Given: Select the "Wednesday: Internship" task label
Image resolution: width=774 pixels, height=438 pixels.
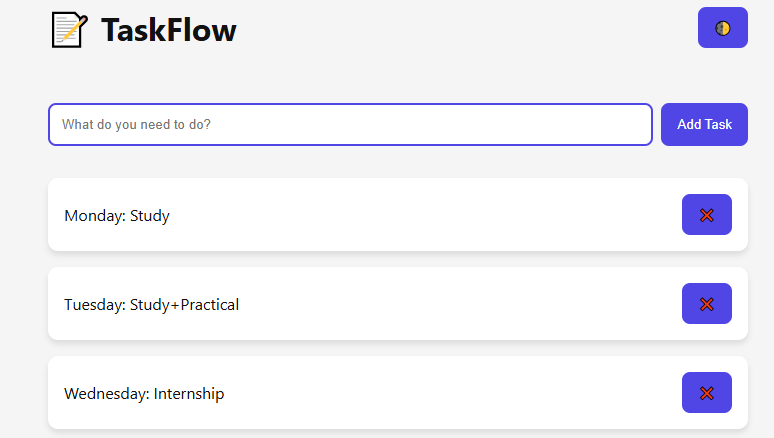Looking at the screenshot, I should point(144,394).
